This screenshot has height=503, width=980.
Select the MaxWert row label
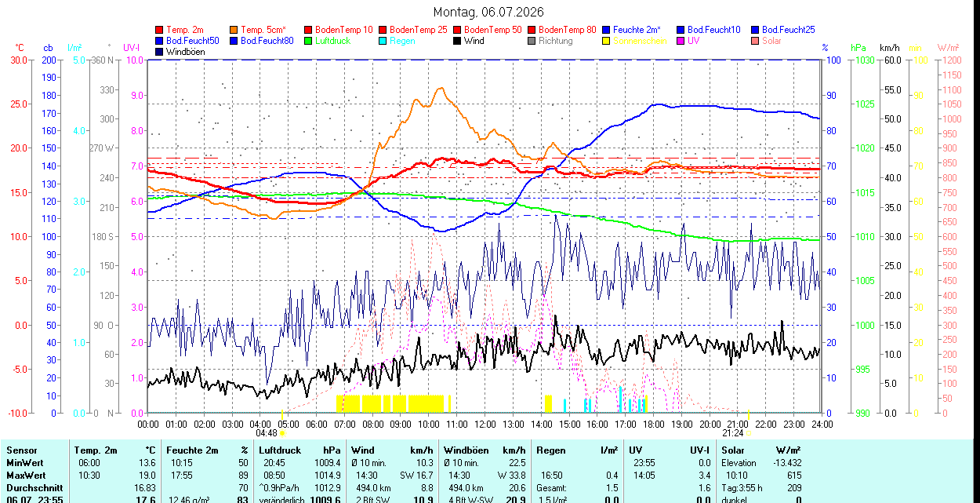27,476
